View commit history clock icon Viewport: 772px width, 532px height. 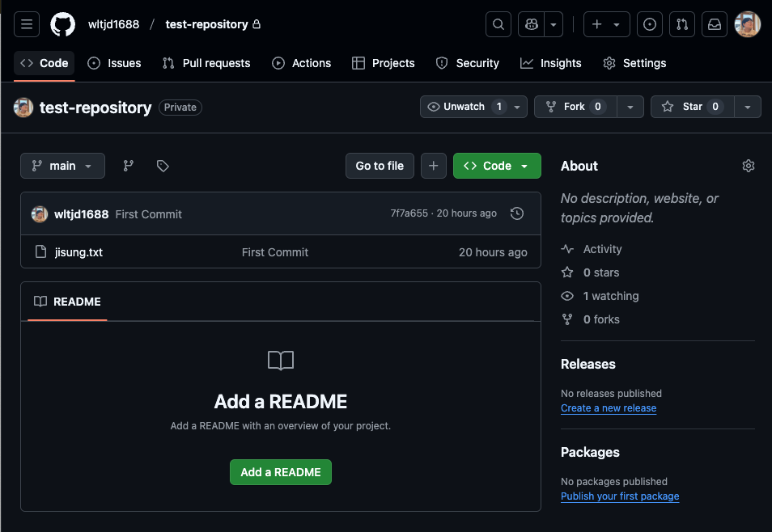516,213
